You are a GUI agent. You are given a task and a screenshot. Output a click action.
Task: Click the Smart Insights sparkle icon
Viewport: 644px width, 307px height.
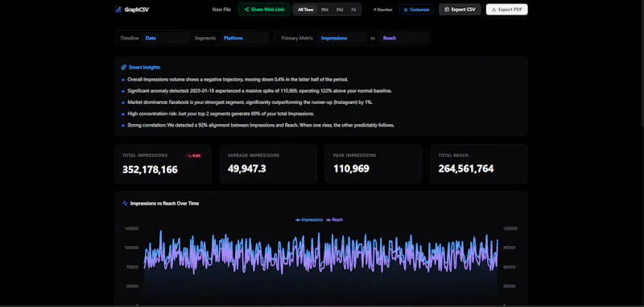tap(124, 68)
